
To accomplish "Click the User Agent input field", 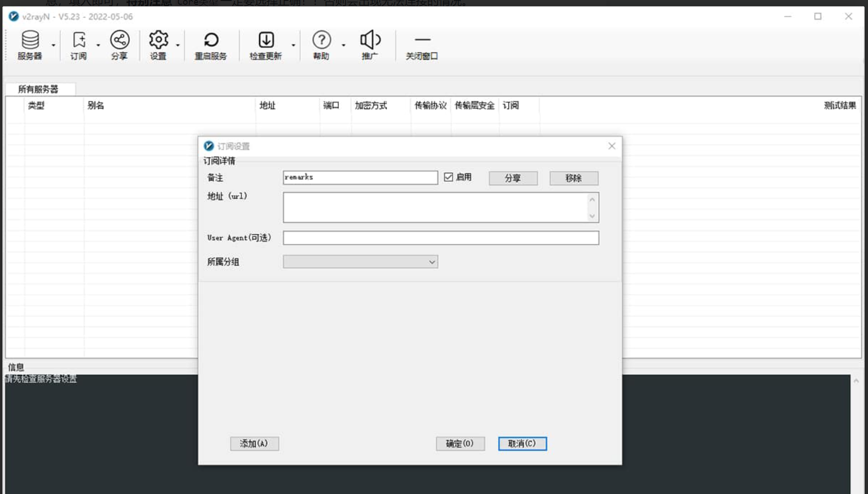I will tap(441, 238).
